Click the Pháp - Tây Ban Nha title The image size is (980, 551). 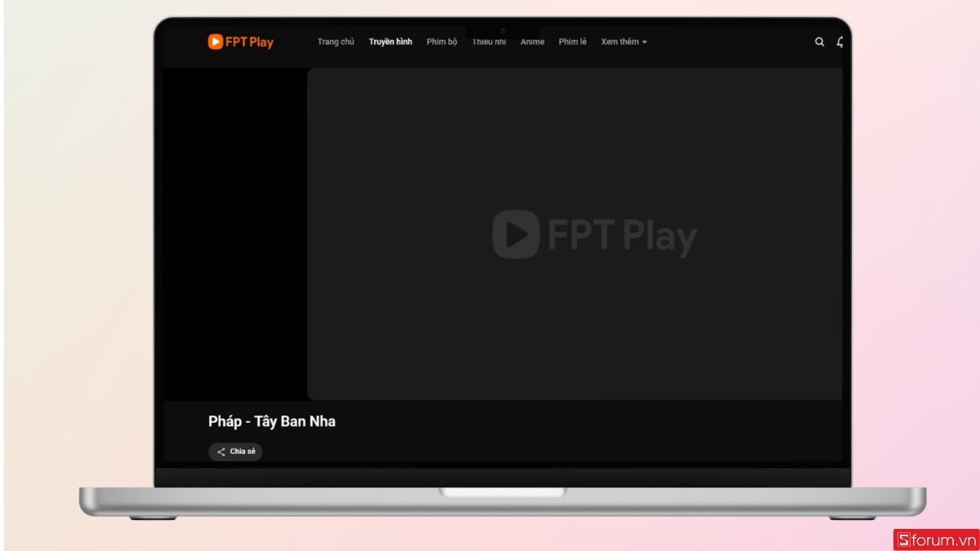(x=272, y=422)
